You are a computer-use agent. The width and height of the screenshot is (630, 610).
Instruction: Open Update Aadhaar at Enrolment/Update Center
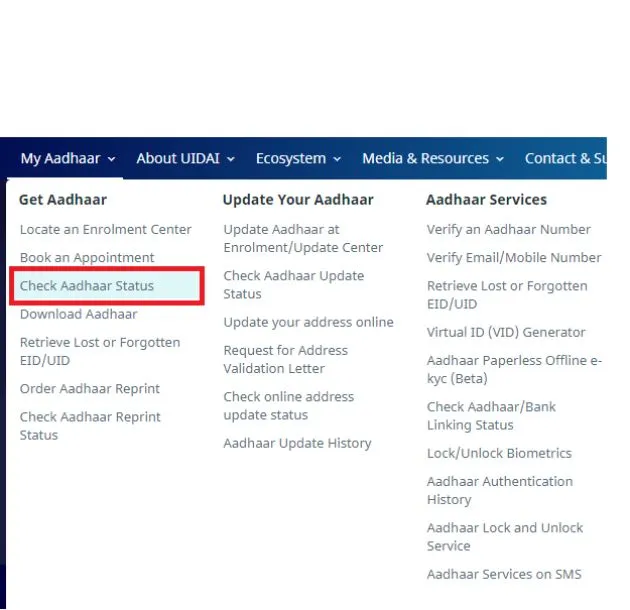click(x=303, y=238)
